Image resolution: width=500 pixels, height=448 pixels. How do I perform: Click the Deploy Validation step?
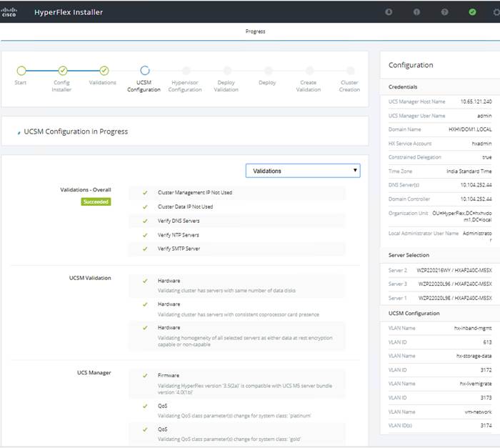click(x=226, y=71)
